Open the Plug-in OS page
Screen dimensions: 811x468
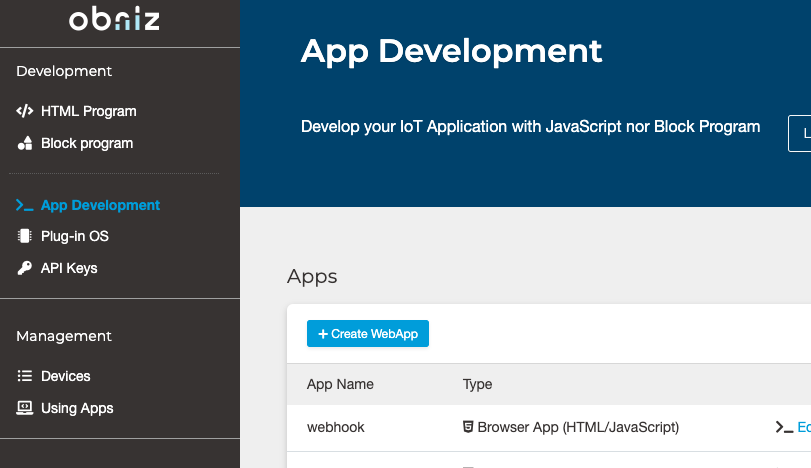point(74,237)
